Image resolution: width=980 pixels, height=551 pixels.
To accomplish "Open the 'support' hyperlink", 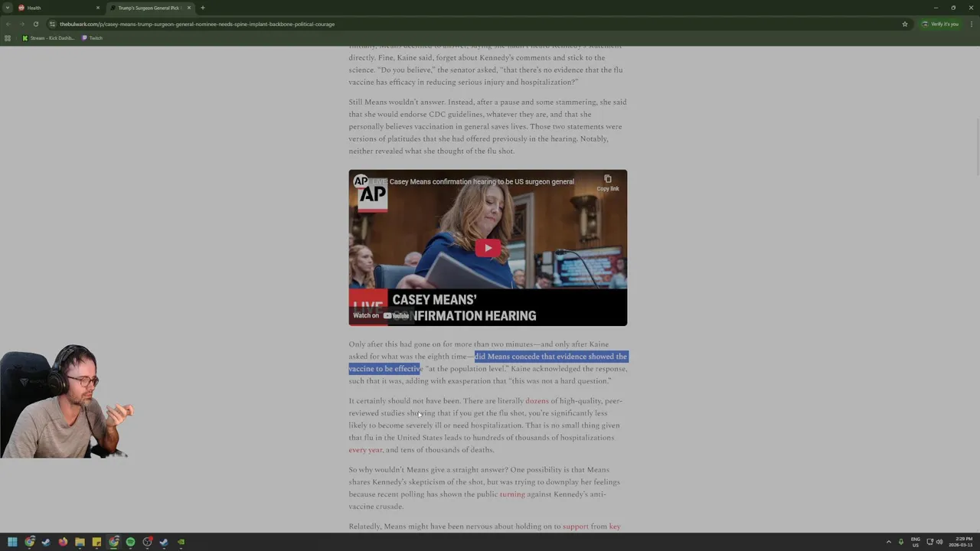I will pyautogui.click(x=576, y=527).
